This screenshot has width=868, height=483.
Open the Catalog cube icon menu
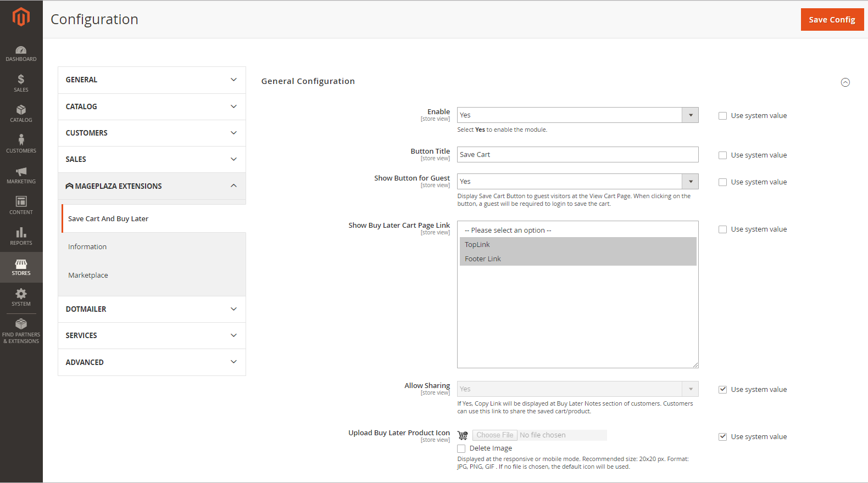[21, 113]
